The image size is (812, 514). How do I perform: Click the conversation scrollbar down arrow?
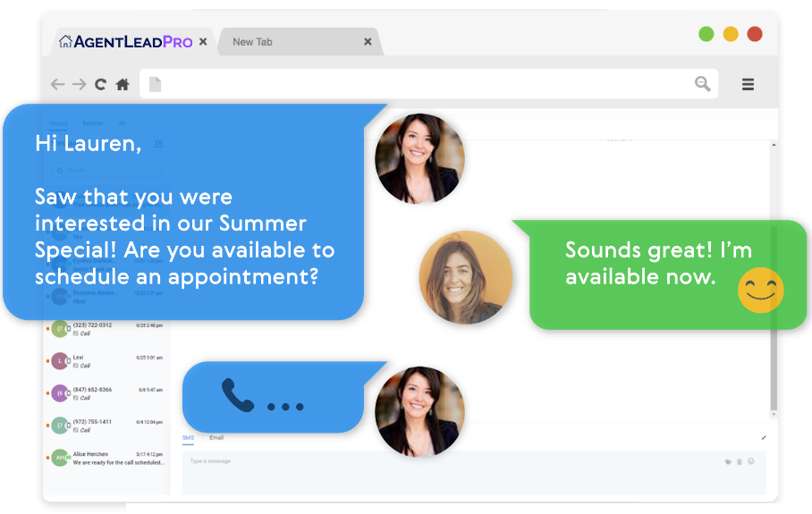tap(774, 415)
